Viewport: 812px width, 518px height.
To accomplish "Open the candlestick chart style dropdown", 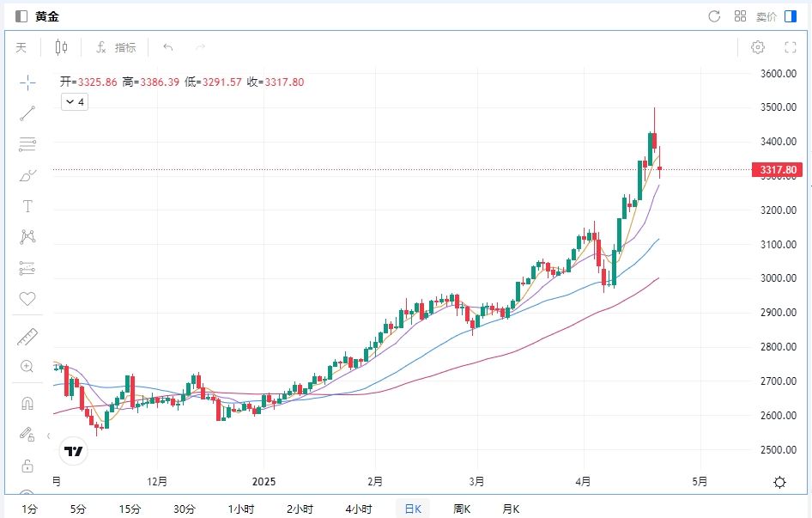I will (61, 47).
